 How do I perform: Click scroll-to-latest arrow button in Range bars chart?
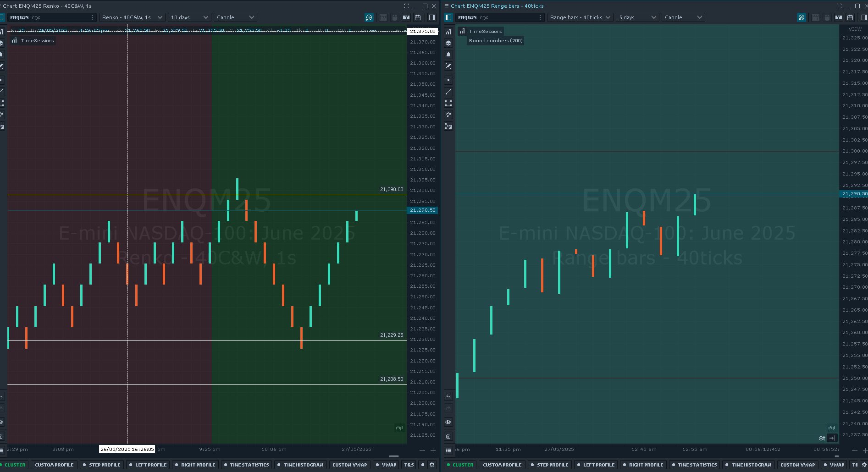tap(832, 438)
